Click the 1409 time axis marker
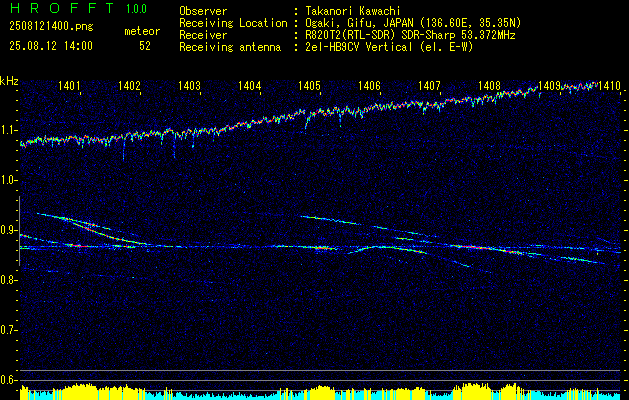The image size is (629, 400). point(549,85)
